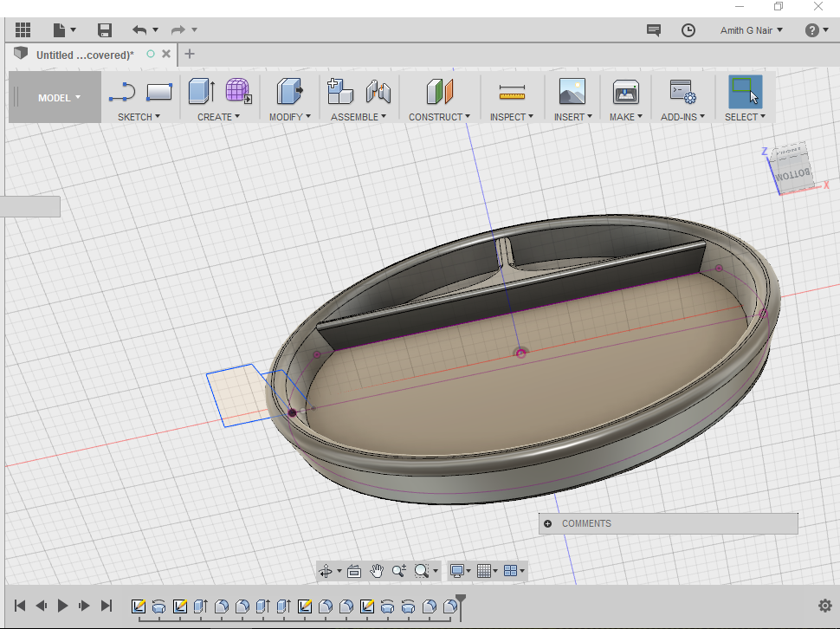
Task: Activate the Pan hand tool
Action: [377, 571]
